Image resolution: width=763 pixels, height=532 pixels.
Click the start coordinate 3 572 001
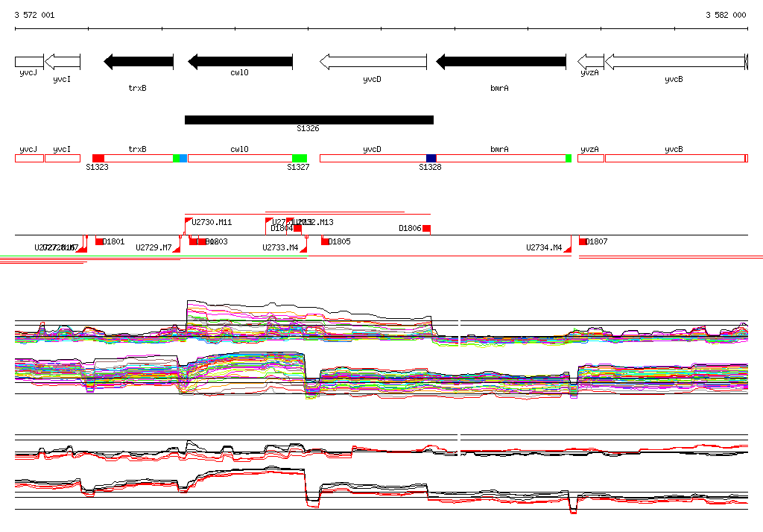tap(34, 15)
